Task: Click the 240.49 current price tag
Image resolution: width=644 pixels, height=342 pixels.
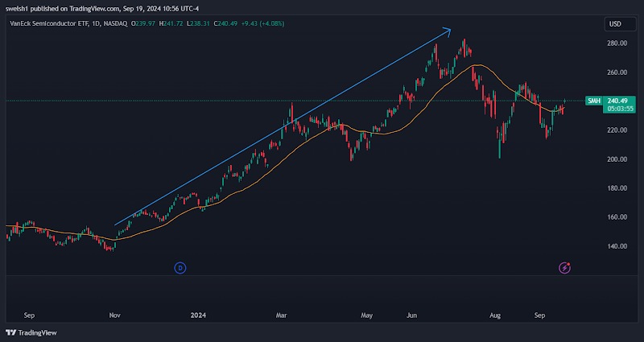Action: coord(617,101)
